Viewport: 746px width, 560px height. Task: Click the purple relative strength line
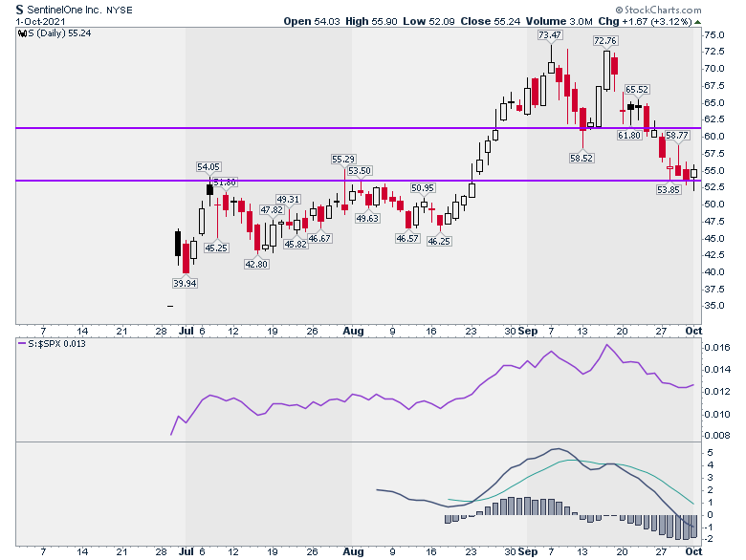pyautogui.click(x=433, y=390)
